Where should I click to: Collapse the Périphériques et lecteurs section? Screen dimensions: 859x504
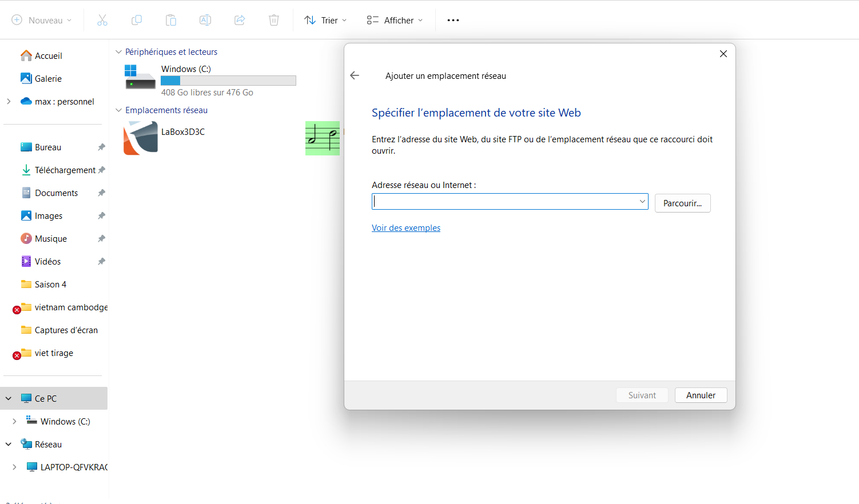pyautogui.click(x=119, y=52)
